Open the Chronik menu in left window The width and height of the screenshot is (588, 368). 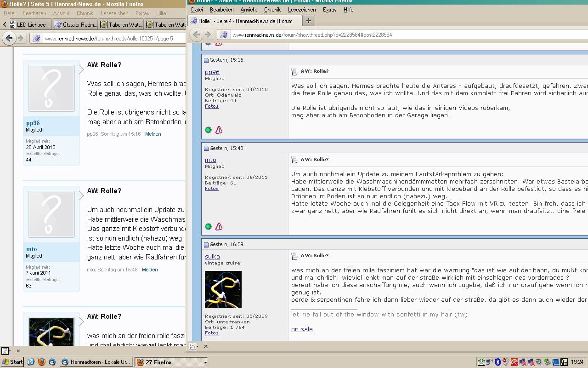[x=85, y=14]
